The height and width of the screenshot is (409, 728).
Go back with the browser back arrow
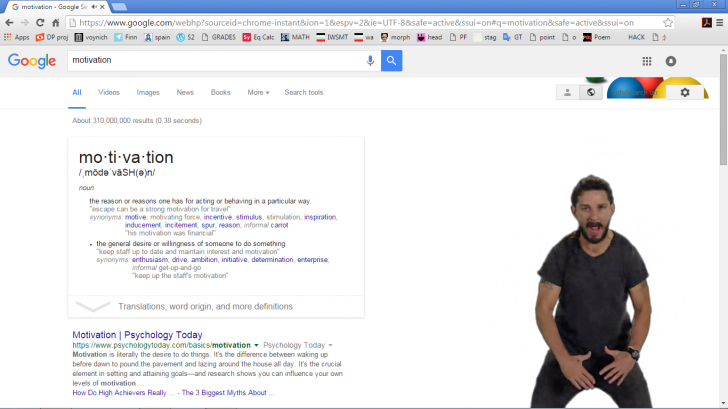(x=9, y=23)
